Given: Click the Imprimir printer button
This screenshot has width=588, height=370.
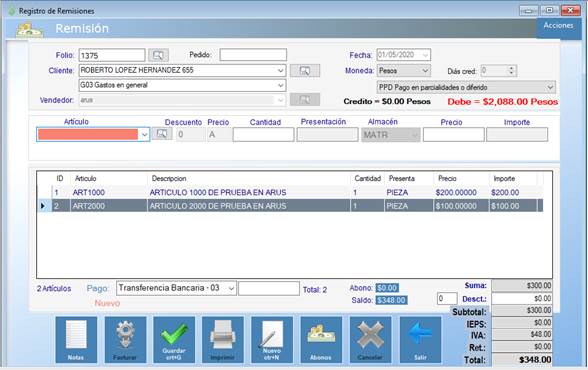Looking at the screenshot, I should (223, 340).
